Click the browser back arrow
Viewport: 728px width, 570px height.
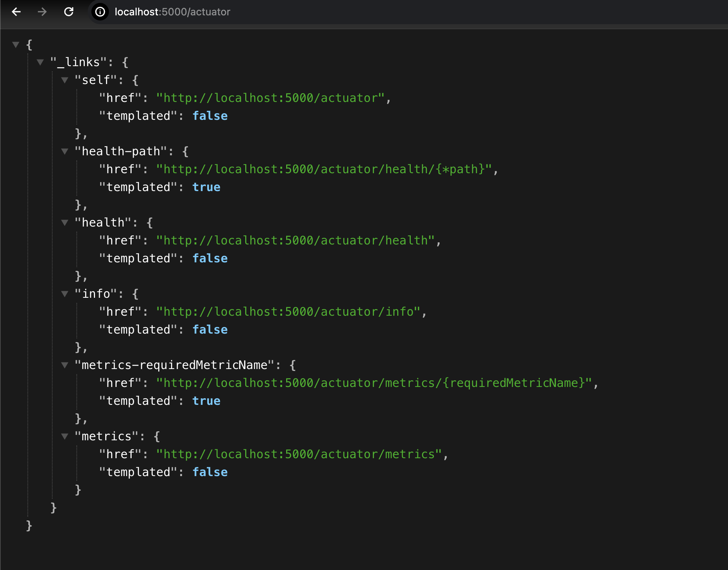(x=16, y=12)
